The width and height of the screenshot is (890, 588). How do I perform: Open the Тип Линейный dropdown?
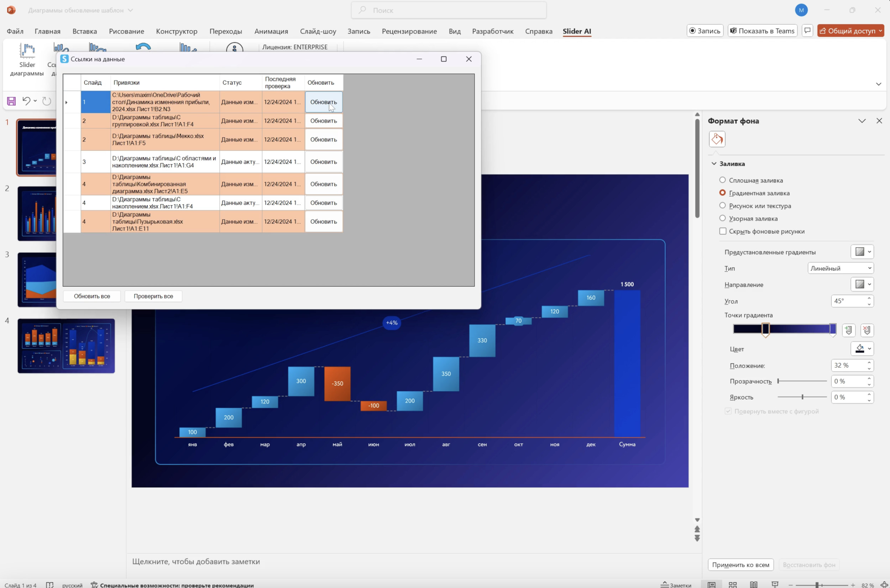click(841, 268)
